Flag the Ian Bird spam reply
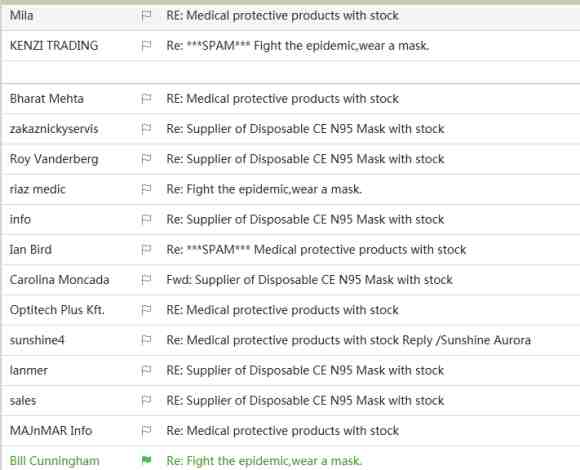Screen dimensions: 580x470 146,250
